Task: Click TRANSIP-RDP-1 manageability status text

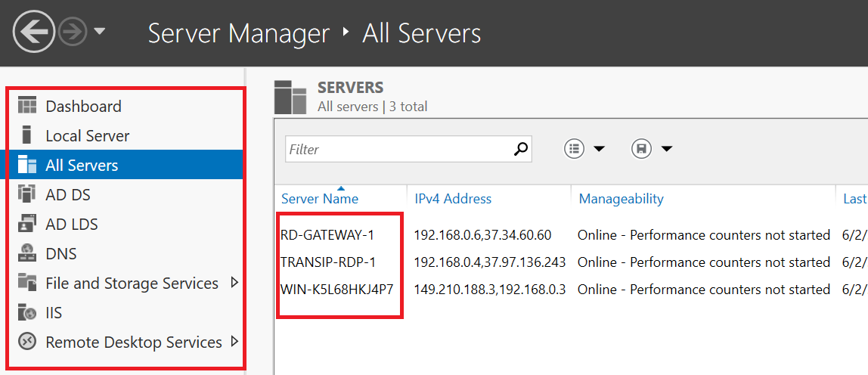Action: pyautogui.click(x=704, y=262)
